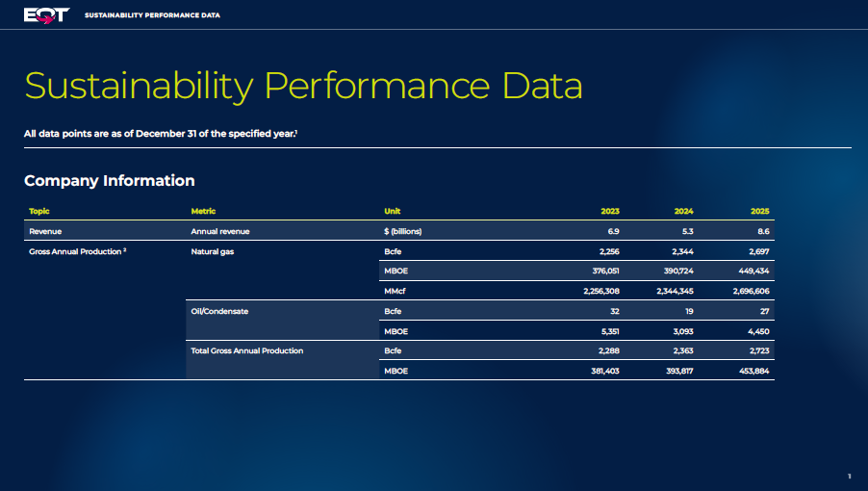Click value '390,724' for 2024
Screen dimensions: 868x491
click(678, 271)
